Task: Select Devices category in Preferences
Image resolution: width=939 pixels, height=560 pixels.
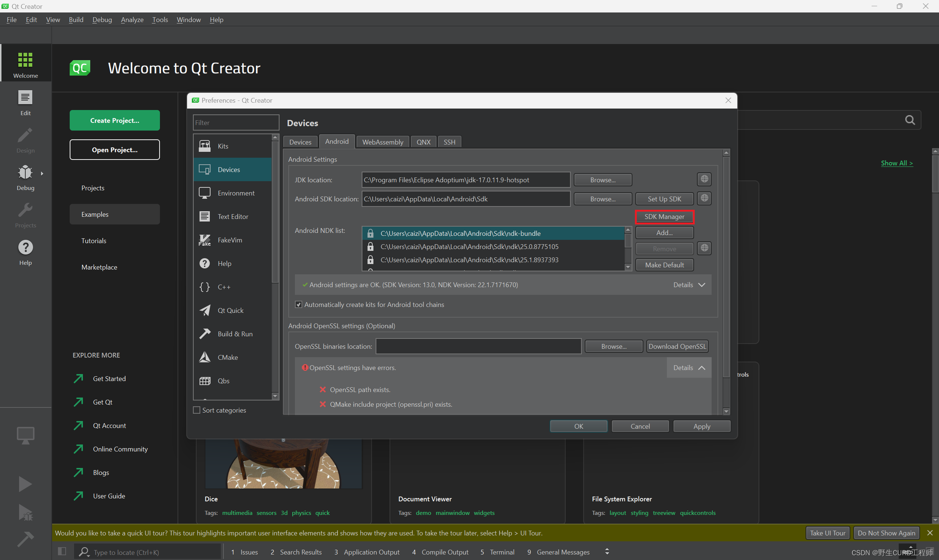Action: (233, 169)
